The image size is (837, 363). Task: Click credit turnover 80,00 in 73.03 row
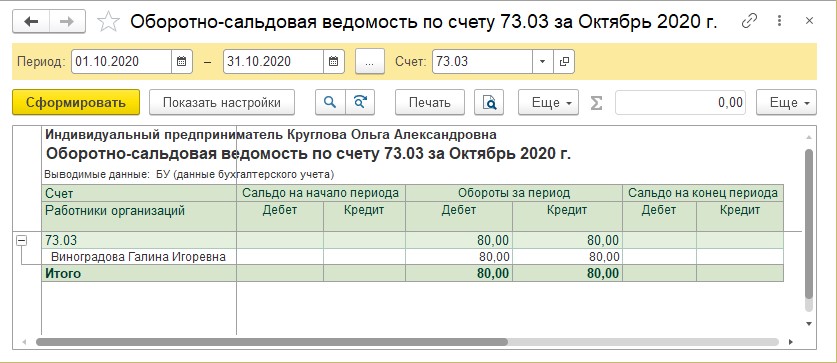[x=567, y=240]
